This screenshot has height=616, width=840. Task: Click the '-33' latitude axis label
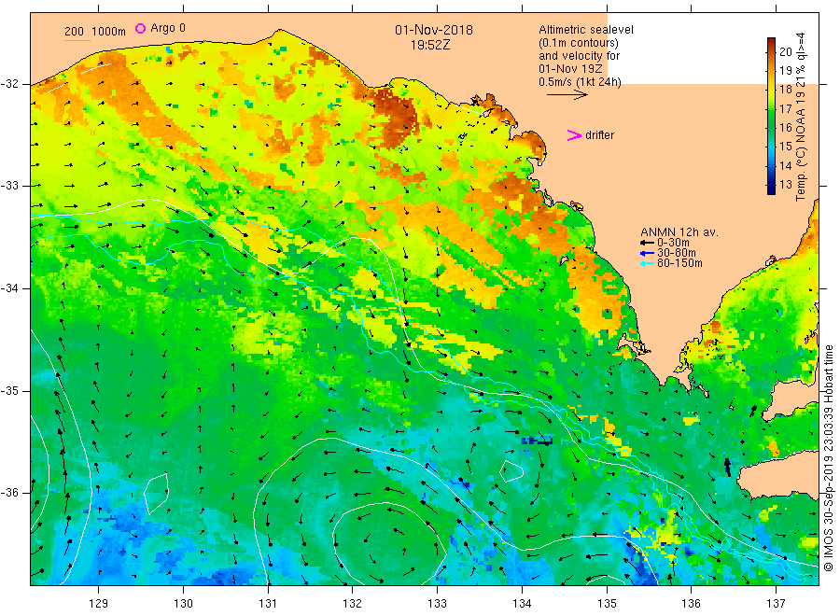[9, 186]
